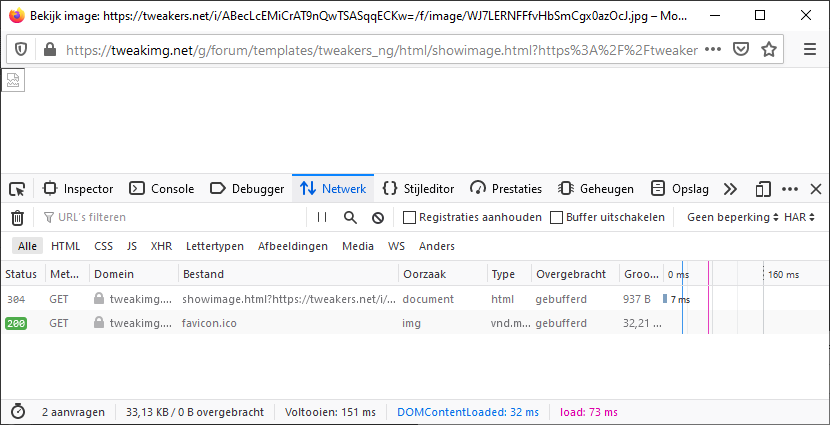Click the 7 ms waterfall bar
The width and height of the screenshot is (830, 425).
point(665,299)
